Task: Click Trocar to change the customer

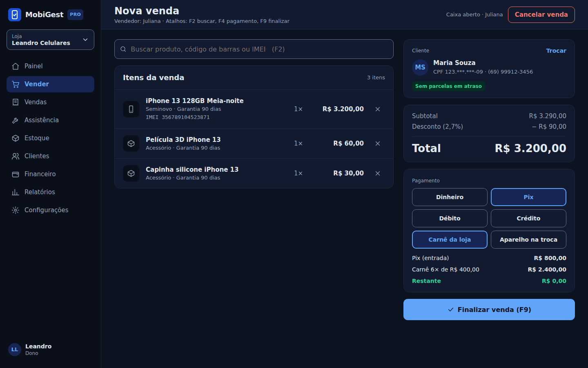Action: [x=556, y=51]
